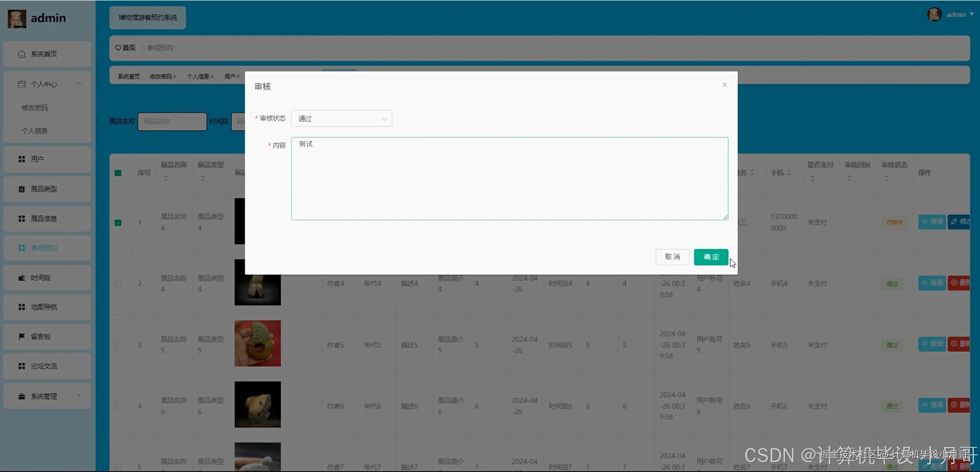
Task: Click the 系统首页 home icon in sidebar
Action: [22, 54]
